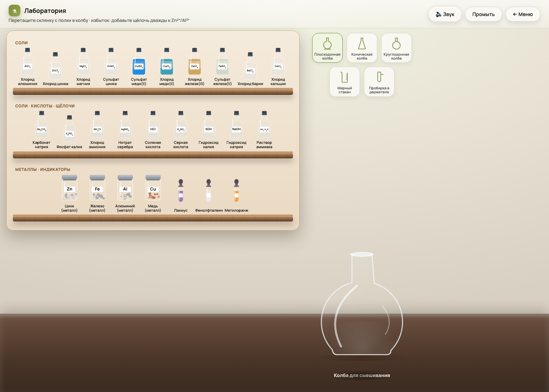Screen dimensions: 549x392
Task: Click 'СОЛИ · КИСЛОТЫ · ЩЁЛОЧИ' shelf heading
Action: (x=45, y=106)
